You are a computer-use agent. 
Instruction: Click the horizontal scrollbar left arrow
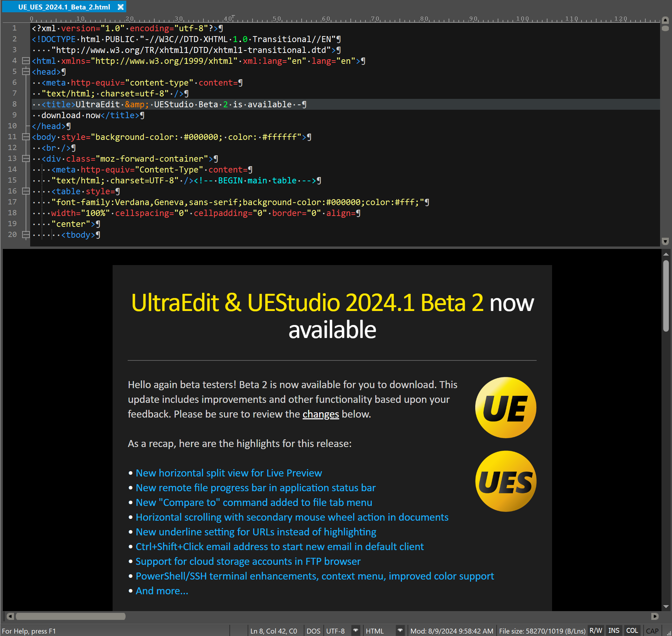click(10, 616)
